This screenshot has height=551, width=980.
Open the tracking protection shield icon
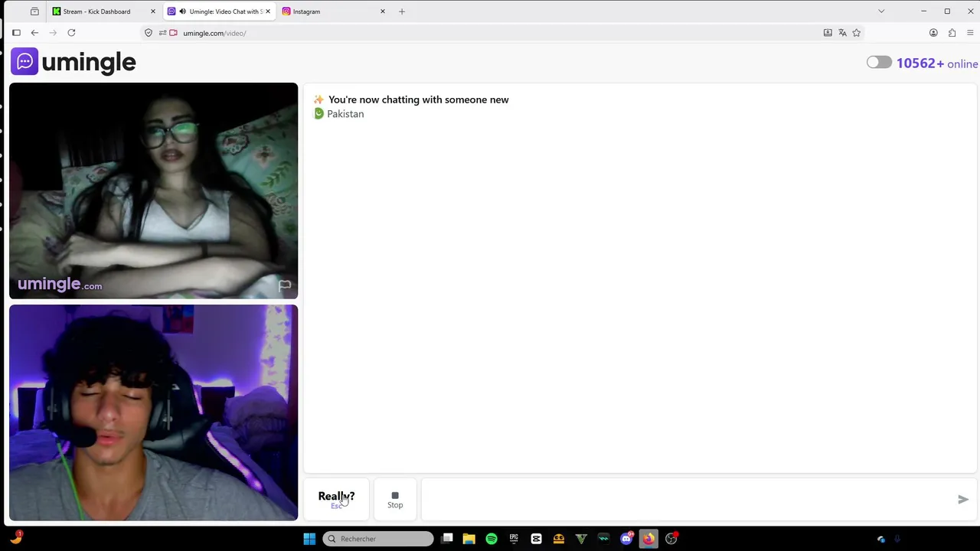pos(149,33)
